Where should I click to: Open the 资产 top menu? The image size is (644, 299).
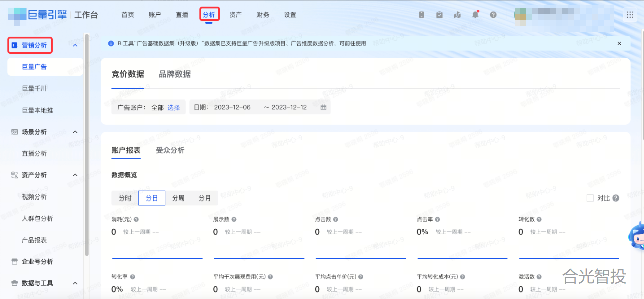tap(236, 15)
